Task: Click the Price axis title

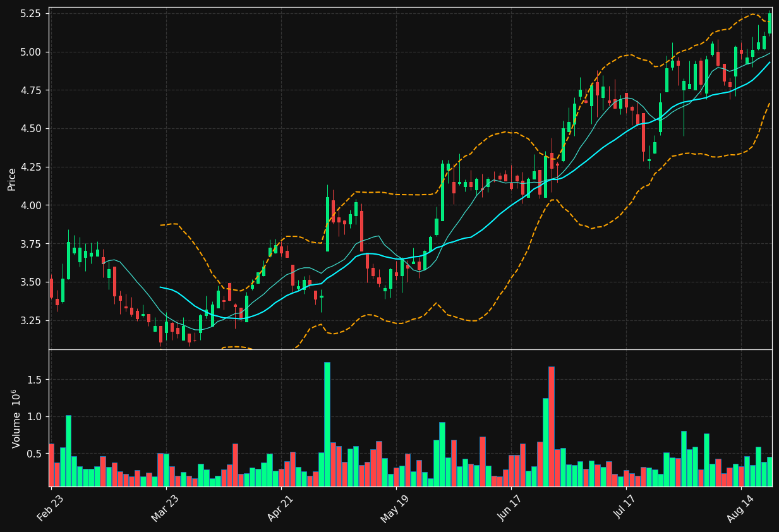Action: pyautogui.click(x=11, y=179)
